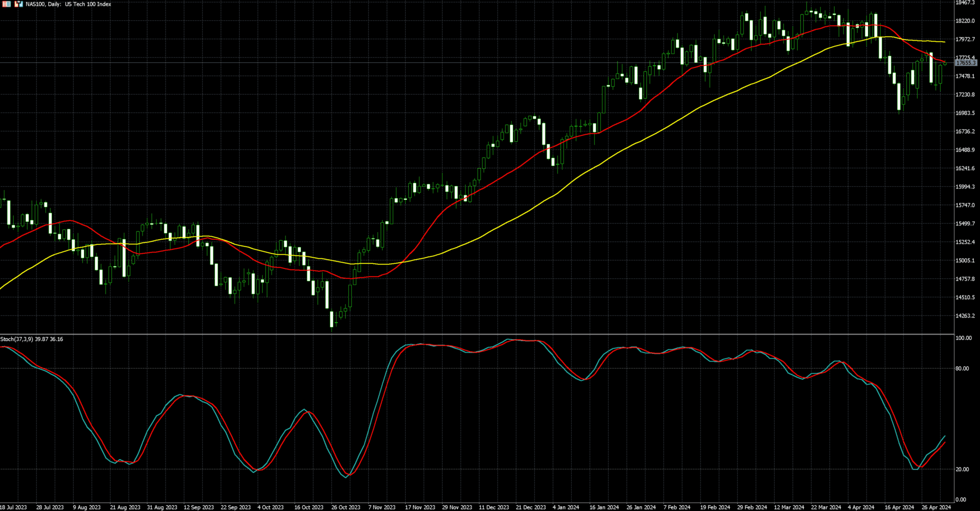Viewport: 980px width, 511px height.
Task: Click the lowest candlestick near 26 Oct 2023
Action: [x=331, y=319]
